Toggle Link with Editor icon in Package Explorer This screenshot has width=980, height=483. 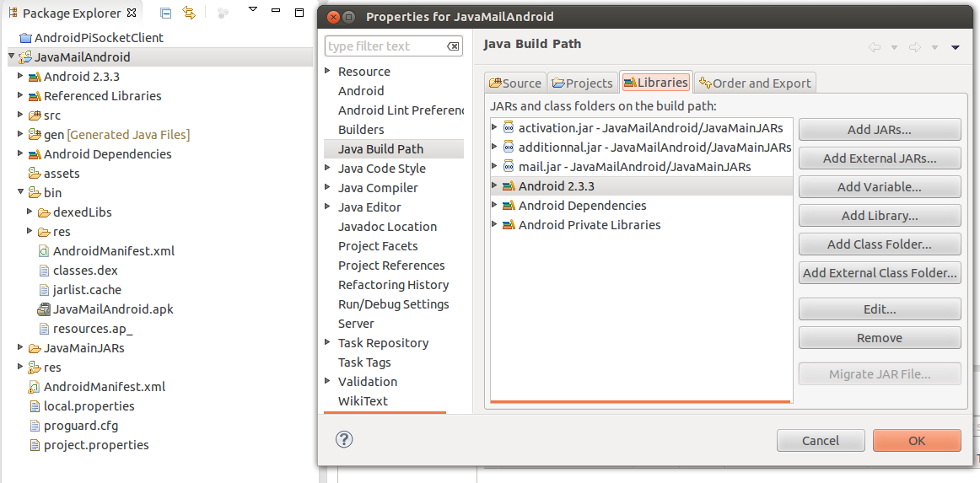pos(189,13)
